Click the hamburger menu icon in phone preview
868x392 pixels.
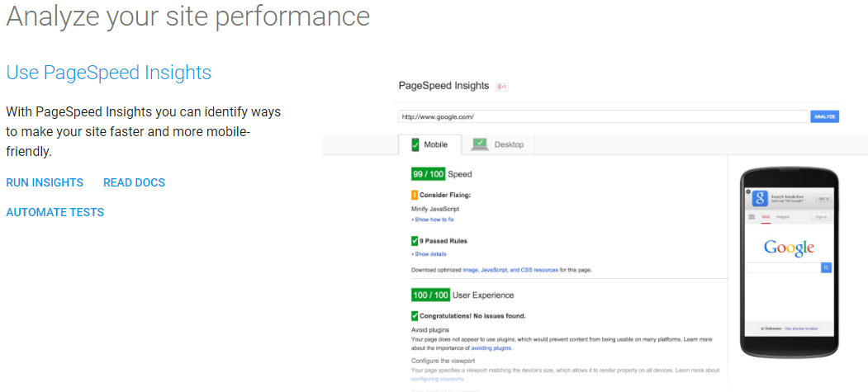tap(752, 217)
